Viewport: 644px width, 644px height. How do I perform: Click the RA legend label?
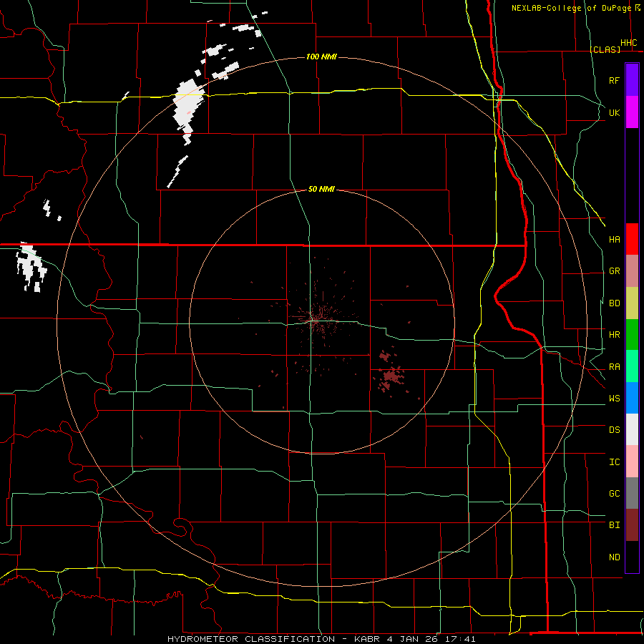(614, 367)
